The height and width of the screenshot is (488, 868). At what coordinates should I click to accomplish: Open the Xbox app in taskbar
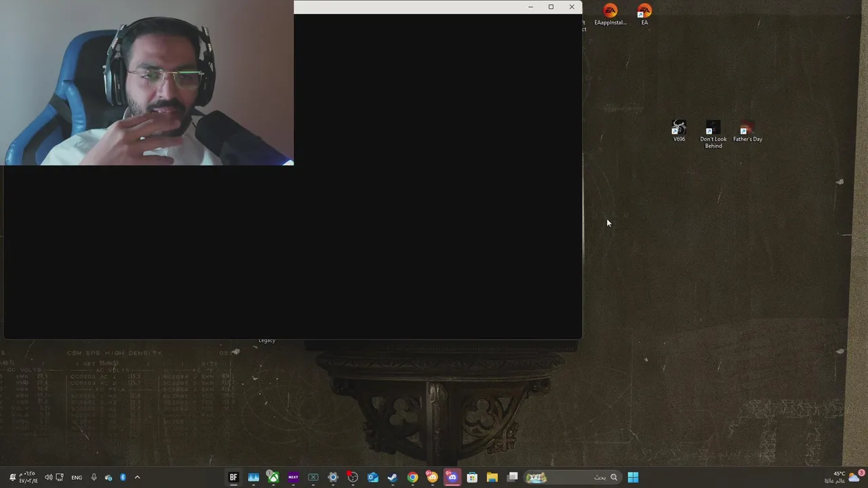273,477
